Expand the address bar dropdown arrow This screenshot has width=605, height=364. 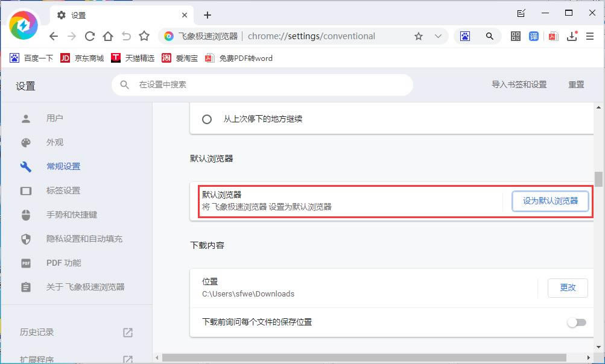coord(439,36)
